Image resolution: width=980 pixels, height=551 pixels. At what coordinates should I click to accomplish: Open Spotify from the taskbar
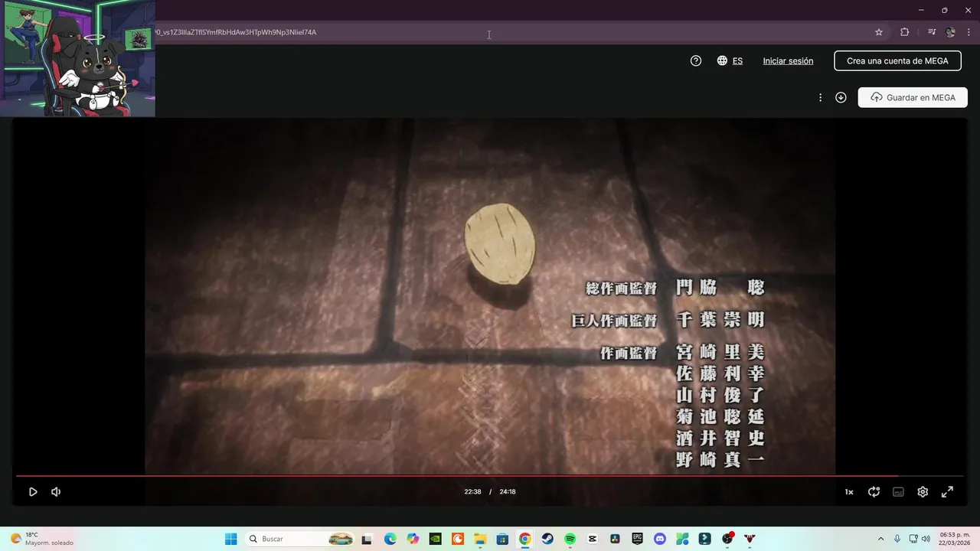pyautogui.click(x=570, y=539)
